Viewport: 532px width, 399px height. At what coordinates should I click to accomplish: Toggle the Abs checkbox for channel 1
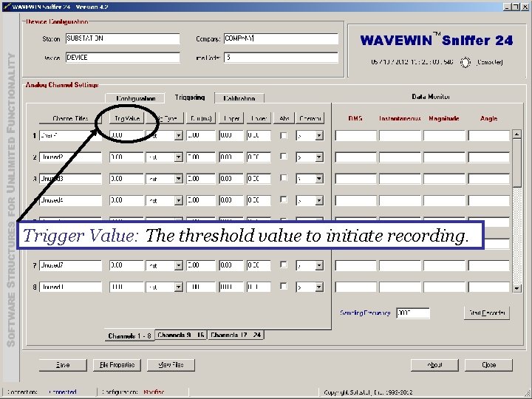[x=283, y=135]
